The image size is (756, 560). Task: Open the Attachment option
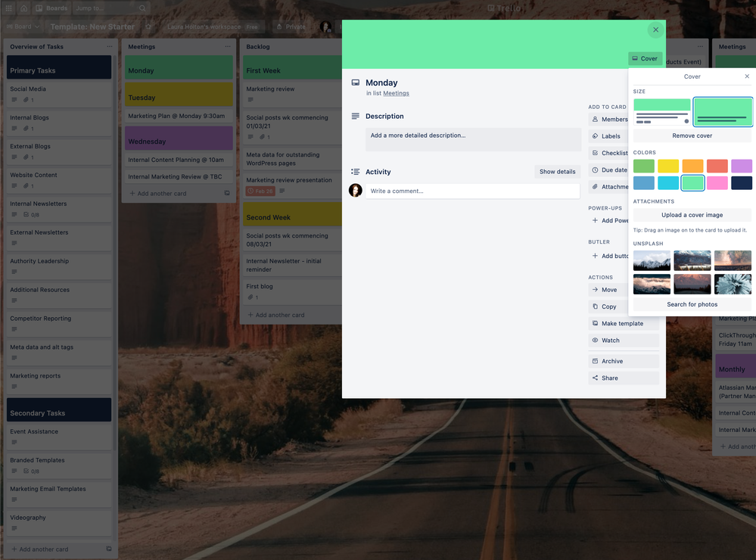click(x=608, y=187)
